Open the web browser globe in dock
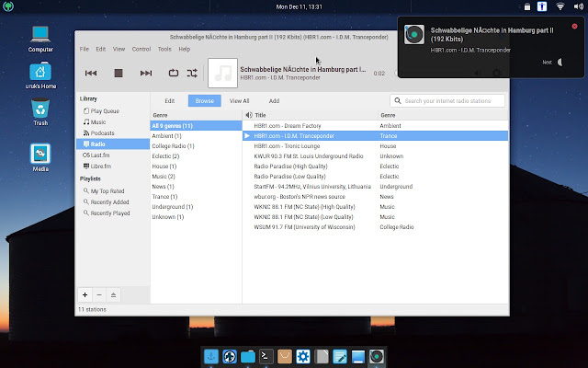Viewport: 588px width, 368px height. pos(230,356)
